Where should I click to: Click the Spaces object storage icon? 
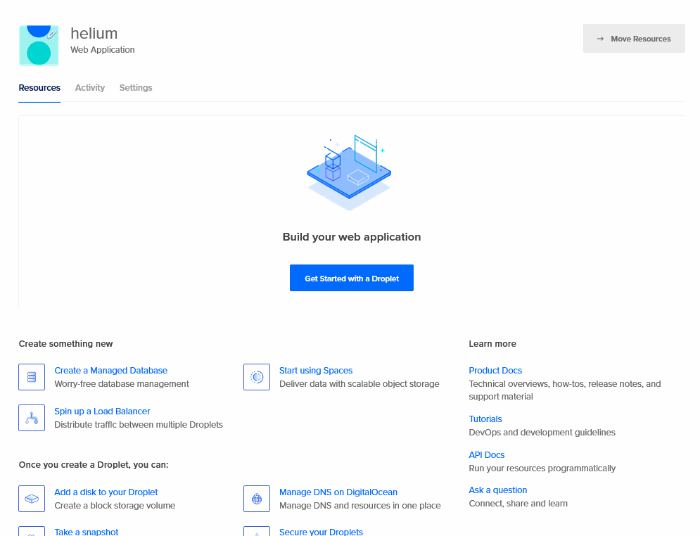[x=257, y=377]
